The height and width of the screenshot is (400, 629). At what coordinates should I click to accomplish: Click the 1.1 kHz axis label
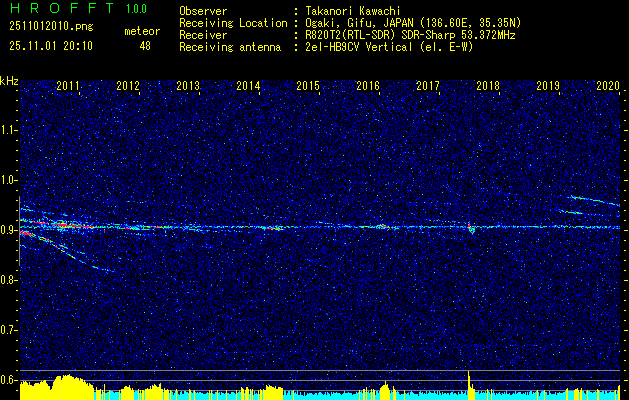tap(9, 130)
